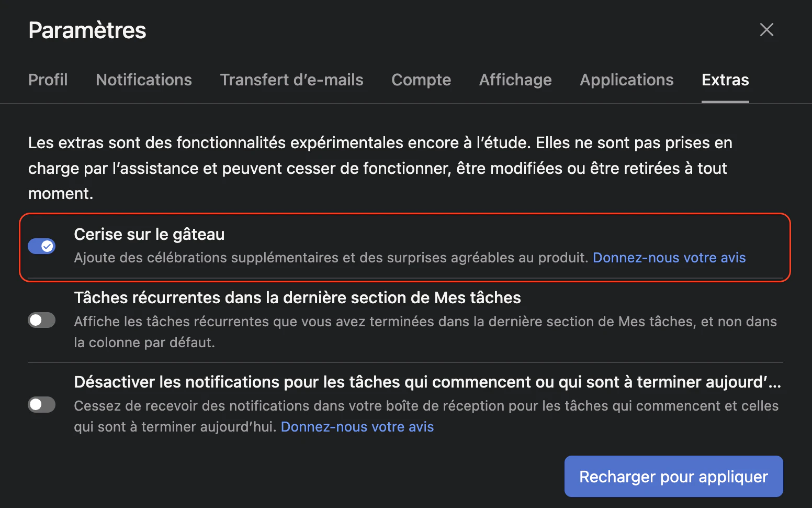Switch to the Notifications tab

point(144,80)
